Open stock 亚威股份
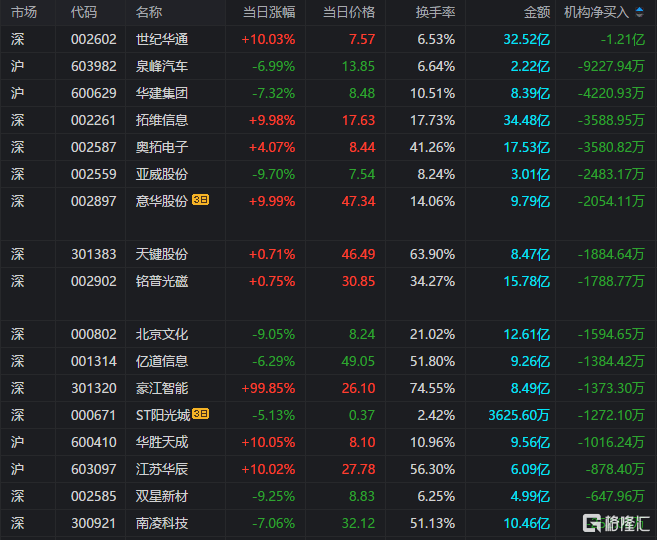 [x=162, y=174]
